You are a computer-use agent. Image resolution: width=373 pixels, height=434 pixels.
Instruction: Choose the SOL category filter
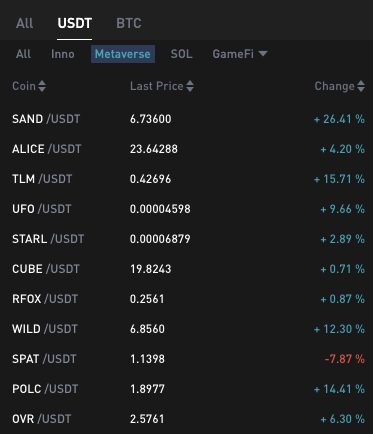(181, 54)
